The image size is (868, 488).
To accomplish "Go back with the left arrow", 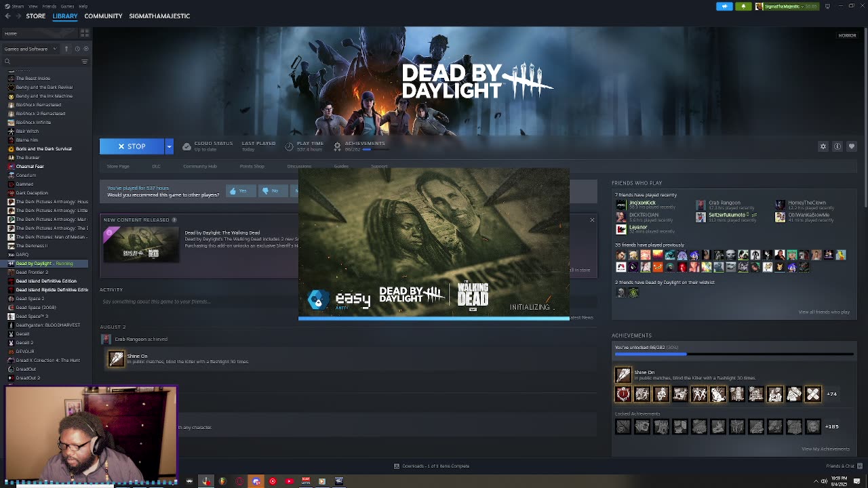I will (x=8, y=16).
